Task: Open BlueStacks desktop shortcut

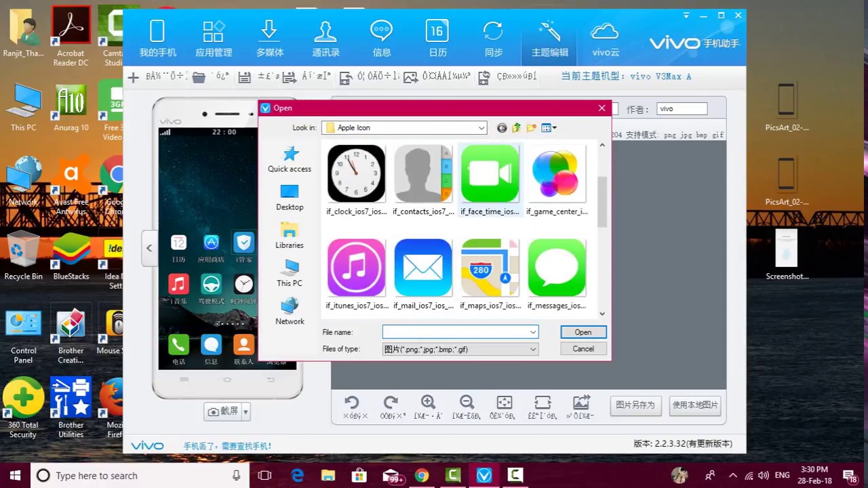Action: (x=71, y=256)
